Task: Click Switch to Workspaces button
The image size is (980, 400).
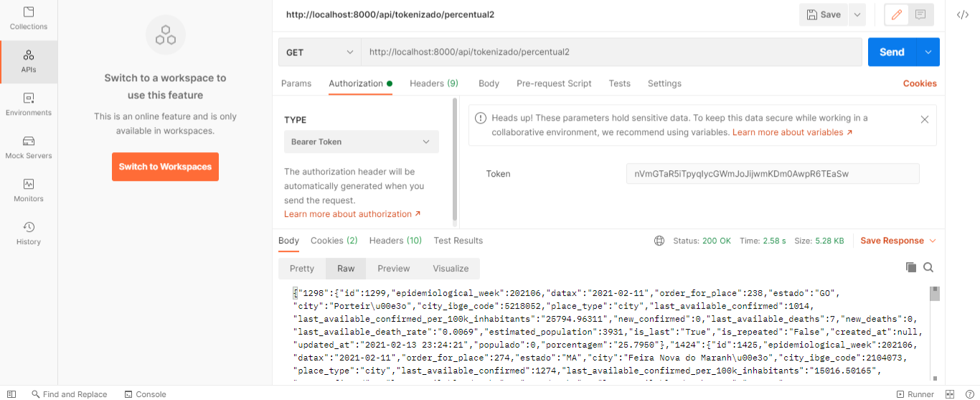Action: coord(165,167)
